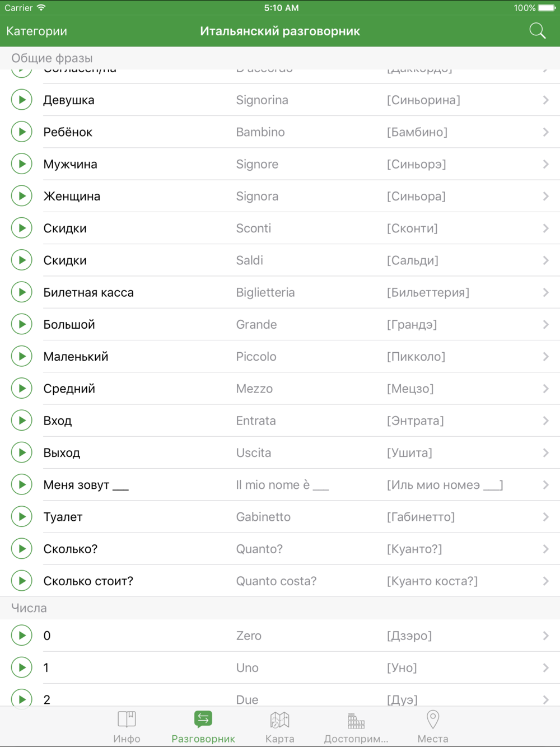This screenshot has height=747, width=560.
Task: Go back to Категории
Action: 36,31
